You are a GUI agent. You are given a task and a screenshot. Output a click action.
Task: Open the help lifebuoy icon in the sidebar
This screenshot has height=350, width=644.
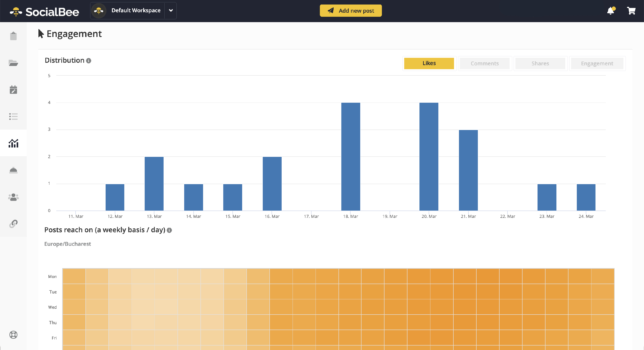click(x=14, y=335)
